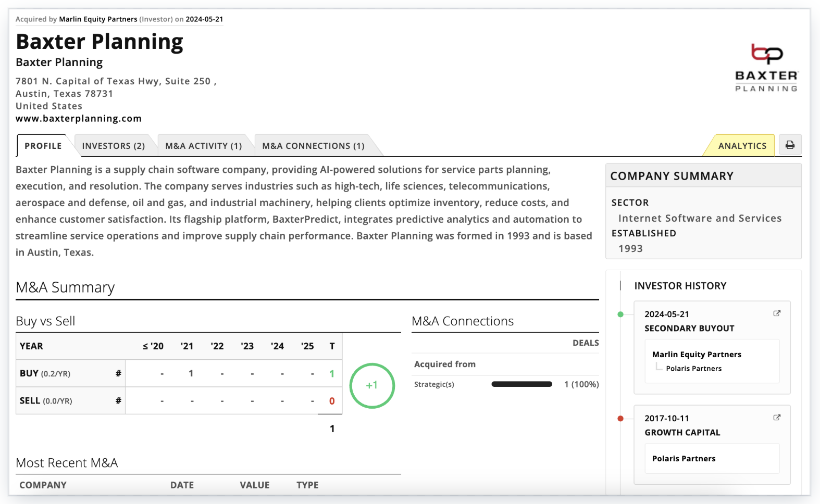Open the M&A Connections (1) tab
Image resolution: width=820 pixels, height=504 pixels.
coord(314,146)
